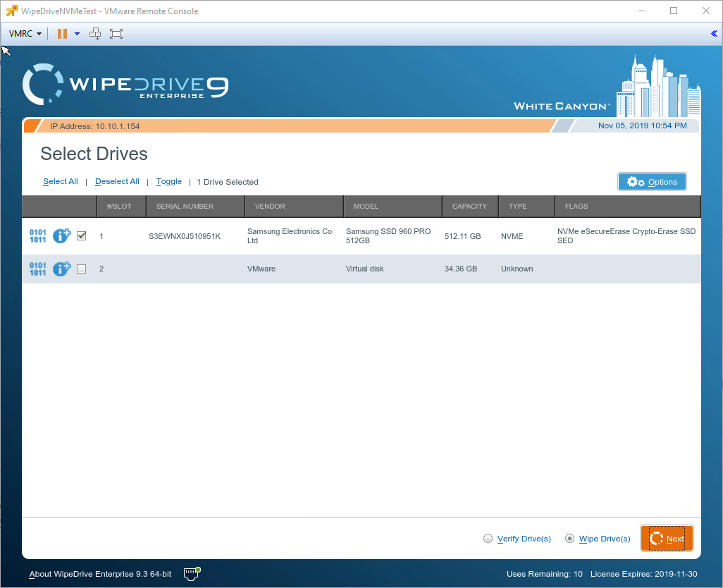This screenshot has width=723, height=588.
Task: Open the Options button
Action: tap(652, 182)
